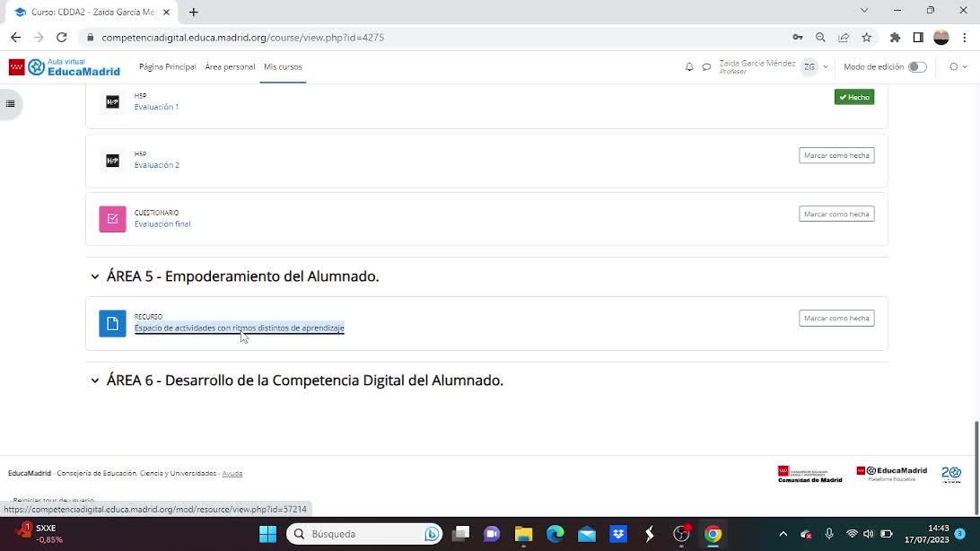Click the volume speaker tray icon

868,534
